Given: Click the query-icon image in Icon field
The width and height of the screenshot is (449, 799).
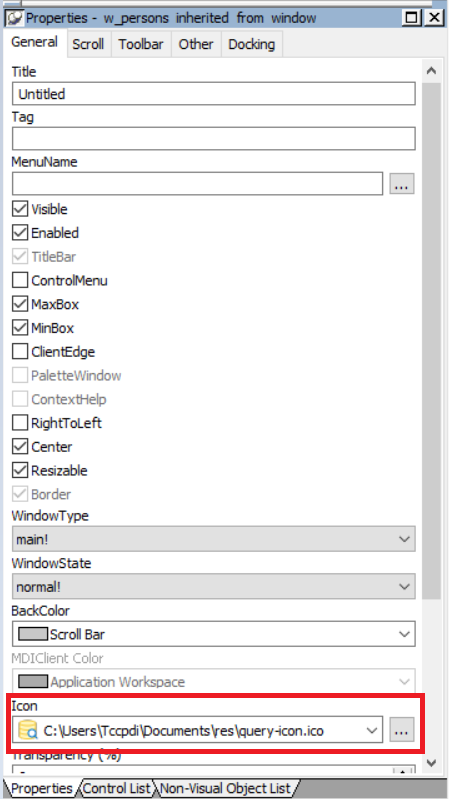Looking at the screenshot, I should pyautogui.click(x=28, y=730).
